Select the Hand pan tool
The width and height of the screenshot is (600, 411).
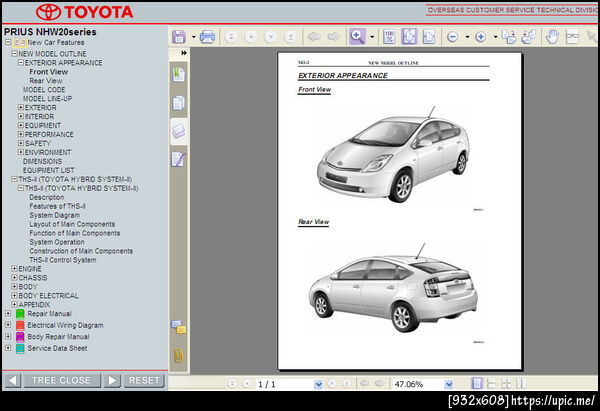[550, 37]
